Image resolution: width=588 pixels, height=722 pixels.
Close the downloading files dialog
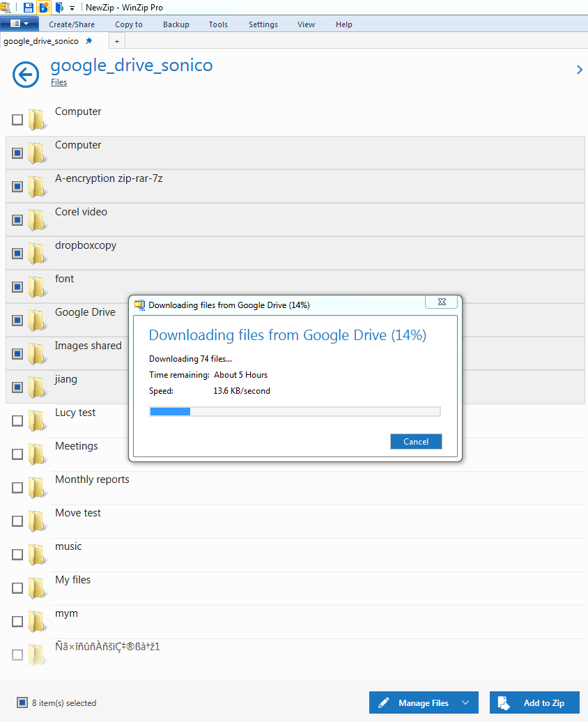pos(442,302)
